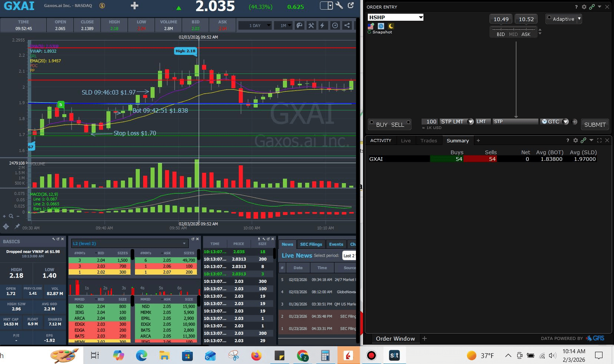Open the 1 DAY range dropdown
Image resolution: width=614 pixels, height=364 pixels.
point(255,26)
